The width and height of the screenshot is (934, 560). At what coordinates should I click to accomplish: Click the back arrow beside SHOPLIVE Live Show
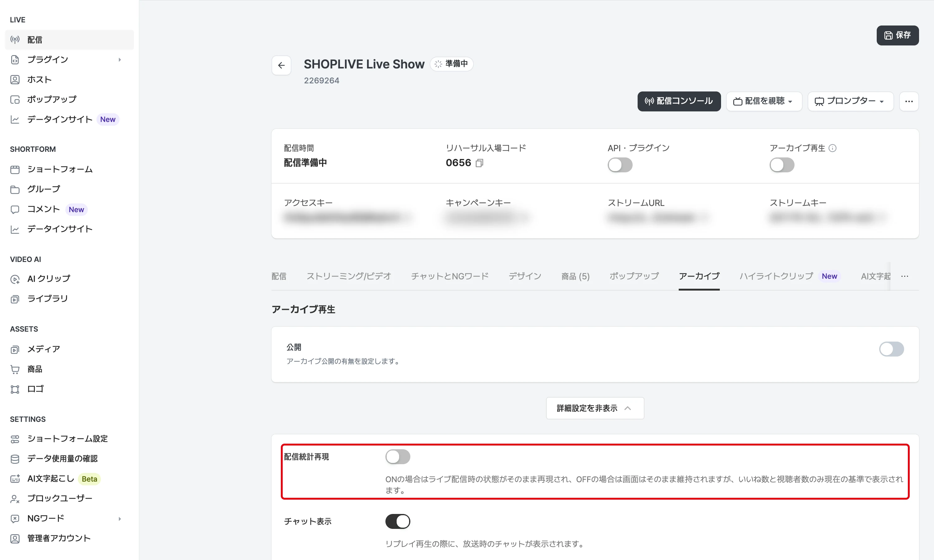pyautogui.click(x=281, y=65)
